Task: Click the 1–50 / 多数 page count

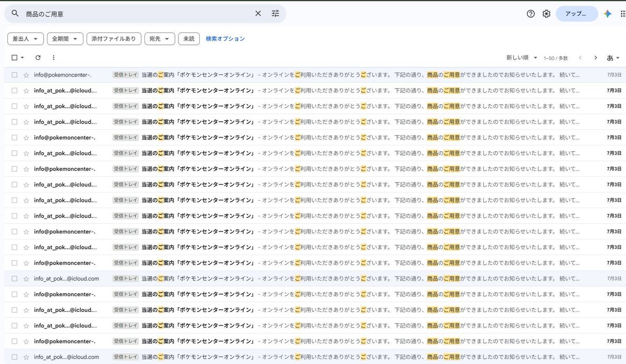Action: pos(556,58)
